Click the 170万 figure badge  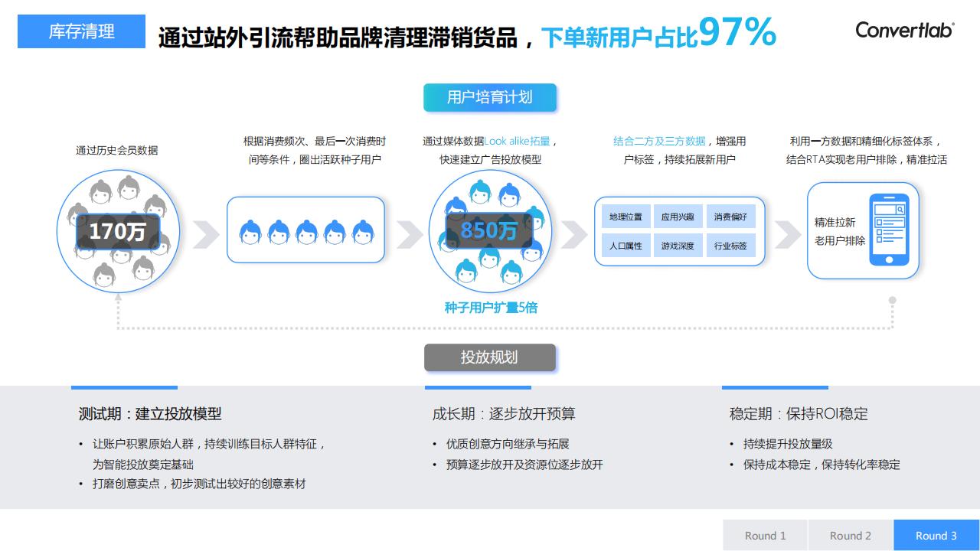[x=118, y=231]
